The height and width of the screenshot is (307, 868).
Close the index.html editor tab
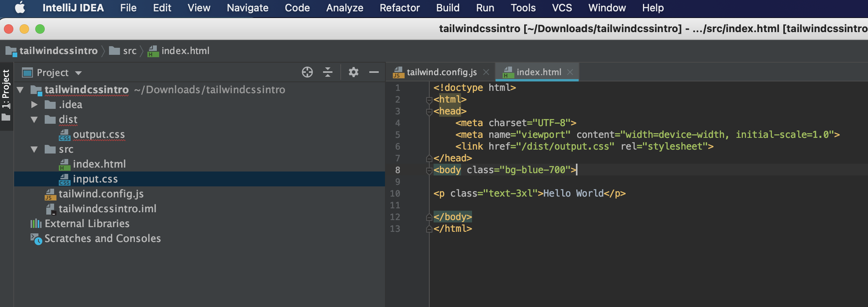570,72
